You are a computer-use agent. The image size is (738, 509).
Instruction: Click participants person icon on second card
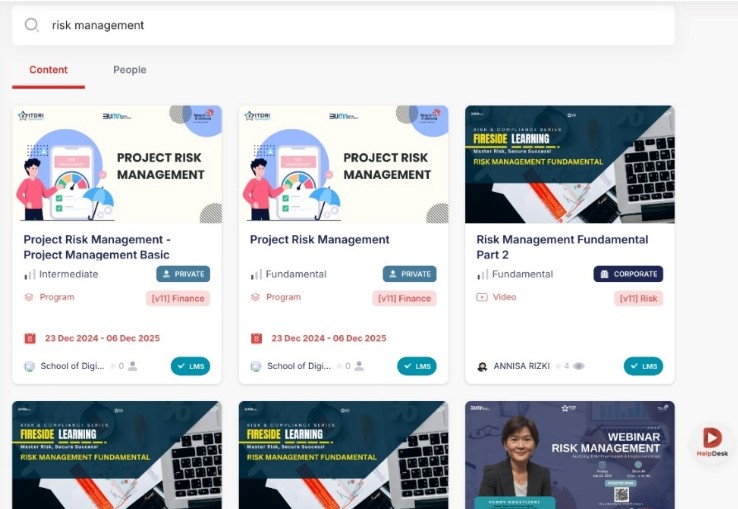[x=359, y=366]
